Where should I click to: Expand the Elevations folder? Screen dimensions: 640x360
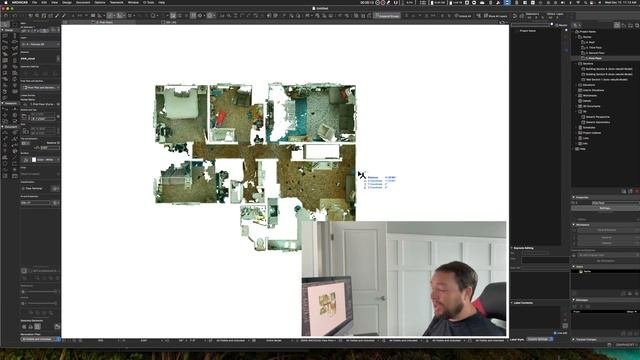click(x=576, y=84)
